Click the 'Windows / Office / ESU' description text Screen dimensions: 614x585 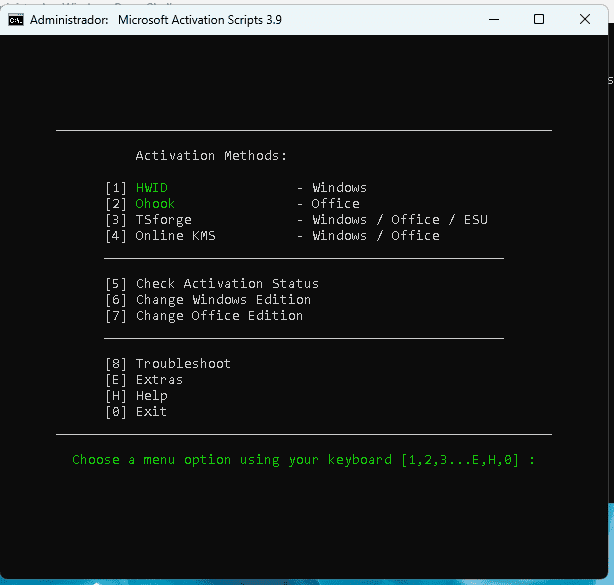click(400, 220)
